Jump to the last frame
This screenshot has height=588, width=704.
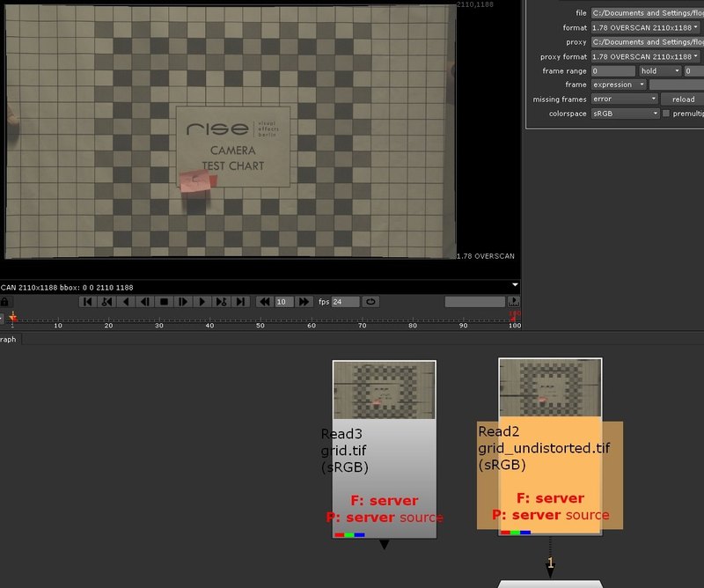[241, 302]
